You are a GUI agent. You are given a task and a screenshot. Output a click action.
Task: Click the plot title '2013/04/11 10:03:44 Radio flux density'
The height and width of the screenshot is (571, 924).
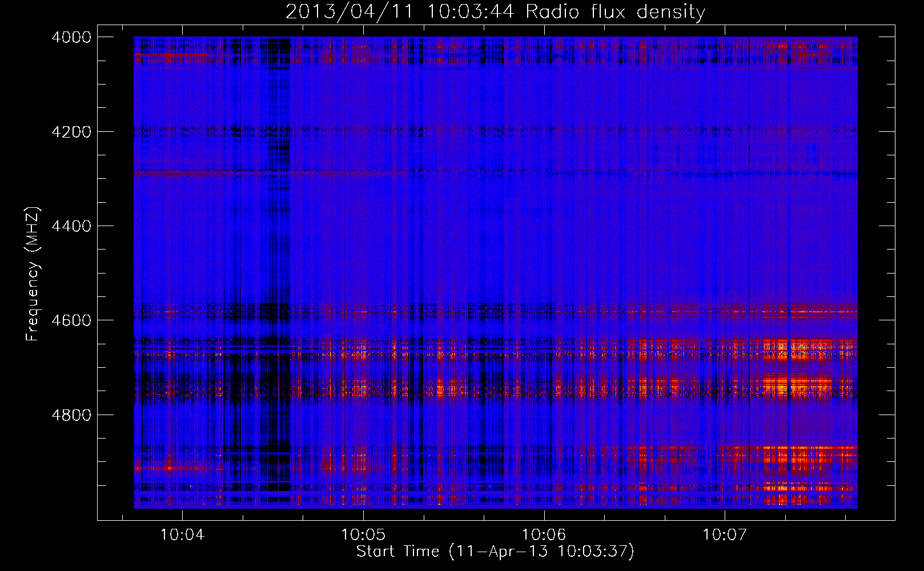pos(495,11)
